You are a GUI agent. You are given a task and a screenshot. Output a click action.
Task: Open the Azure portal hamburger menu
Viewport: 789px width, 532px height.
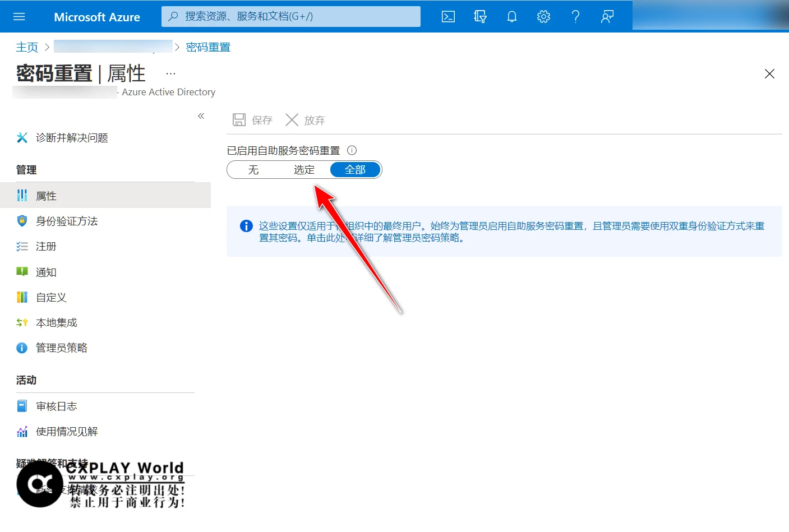(19, 17)
